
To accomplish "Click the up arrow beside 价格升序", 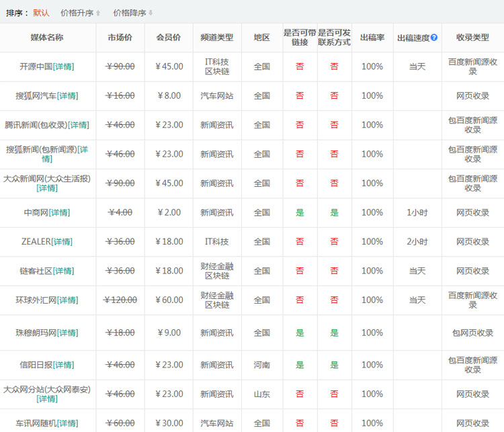I will tap(98, 13).
